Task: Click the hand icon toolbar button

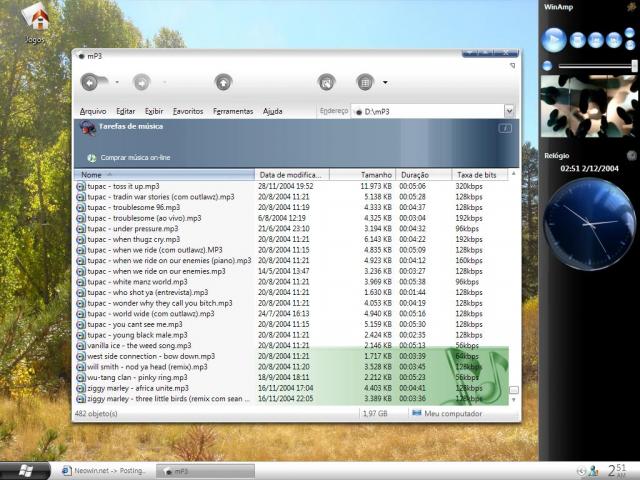Action: click(x=327, y=83)
